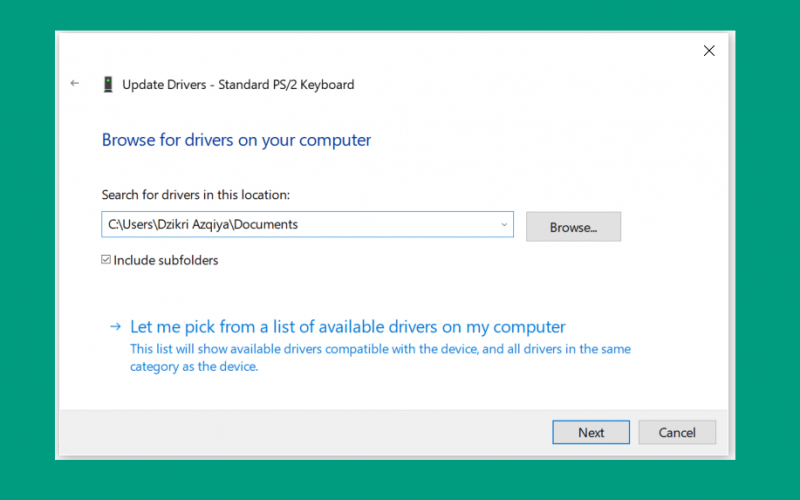Expand the driver location dropdown chevron
This screenshot has width=800, height=500.
tap(504, 224)
